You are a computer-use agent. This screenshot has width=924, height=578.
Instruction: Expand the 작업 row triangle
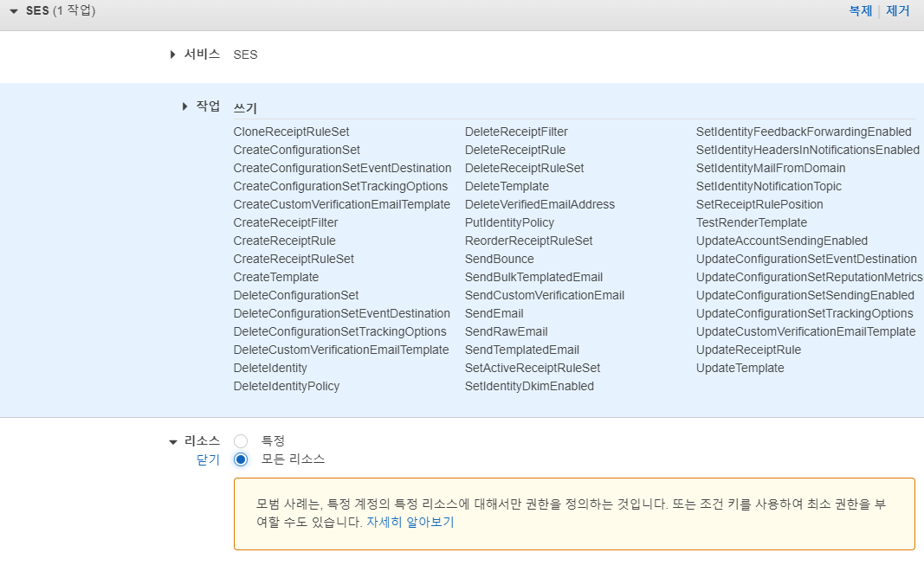tap(185, 106)
